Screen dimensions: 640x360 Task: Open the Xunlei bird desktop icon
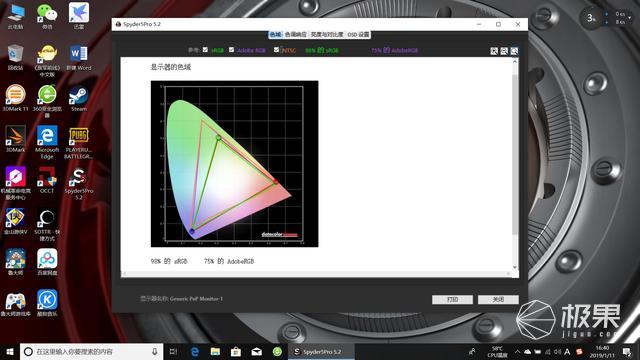(79, 16)
